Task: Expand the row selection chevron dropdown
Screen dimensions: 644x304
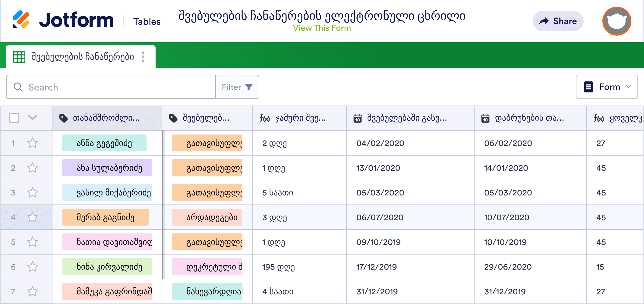Action: pyautogui.click(x=33, y=118)
